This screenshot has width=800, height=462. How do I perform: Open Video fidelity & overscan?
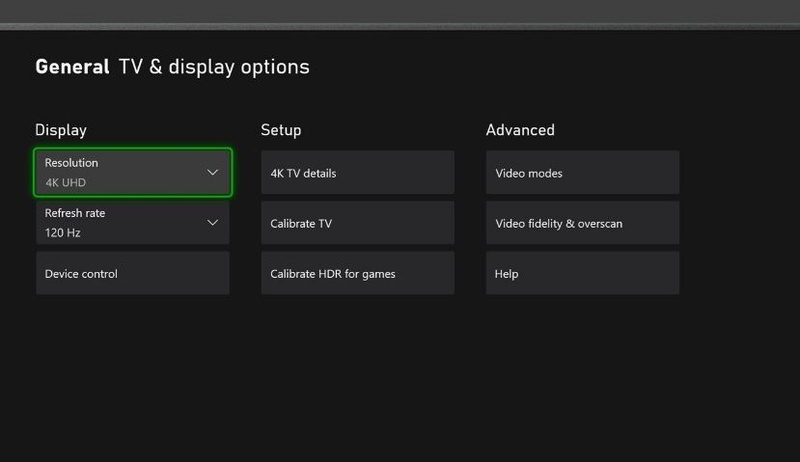point(582,223)
